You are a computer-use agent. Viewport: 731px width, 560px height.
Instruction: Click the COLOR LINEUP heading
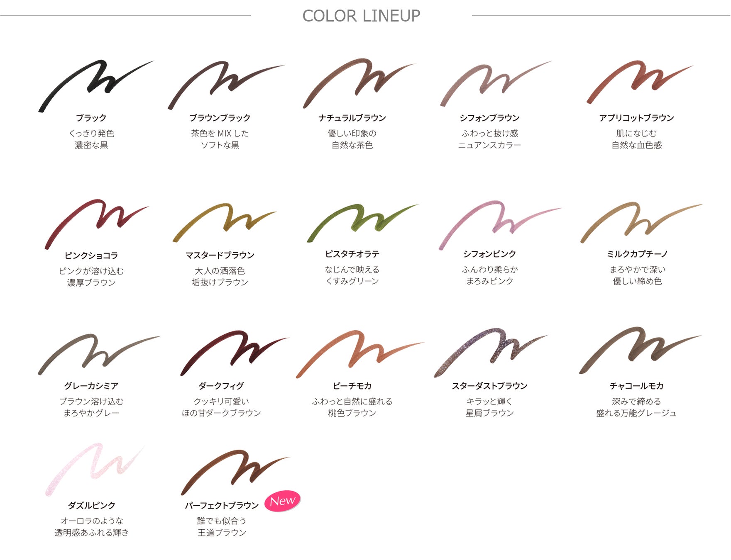pyautogui.click(x=361, y=16)
